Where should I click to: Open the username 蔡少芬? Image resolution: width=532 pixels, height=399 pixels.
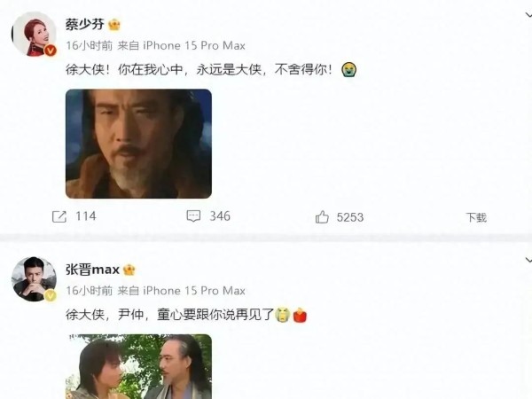click(85, 25)
